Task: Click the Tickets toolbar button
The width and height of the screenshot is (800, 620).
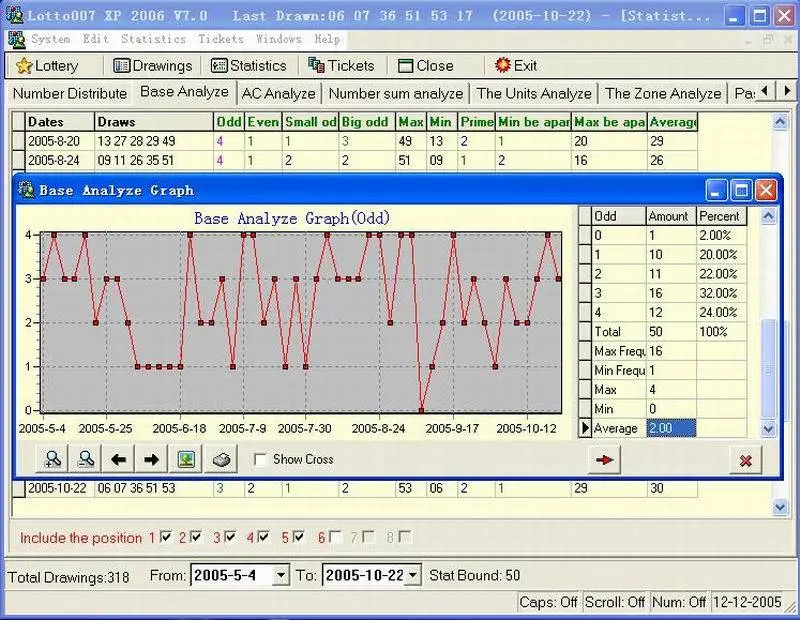Action: coord(342,66)
